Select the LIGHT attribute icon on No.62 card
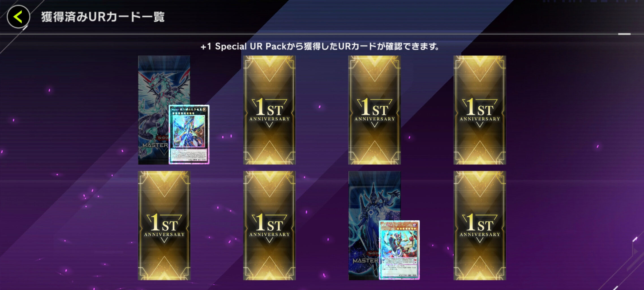644x290 pixels. click(205, 109)
